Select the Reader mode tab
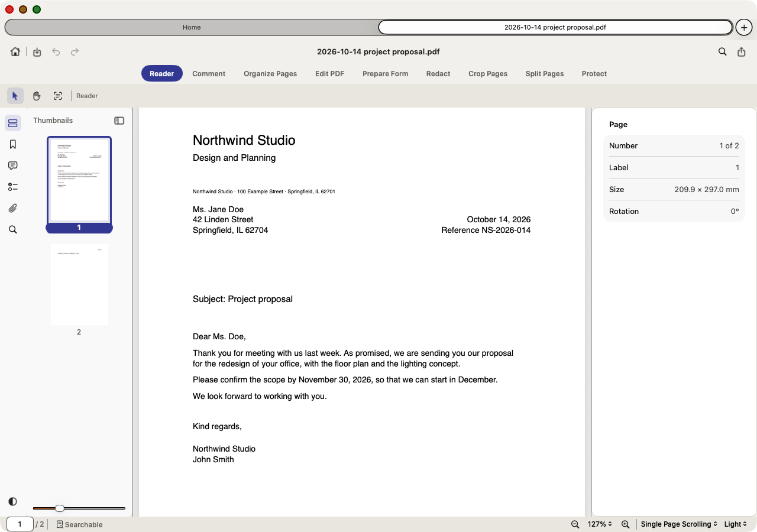Viewport: 757px width, 532px height. (x=161, y=74)
